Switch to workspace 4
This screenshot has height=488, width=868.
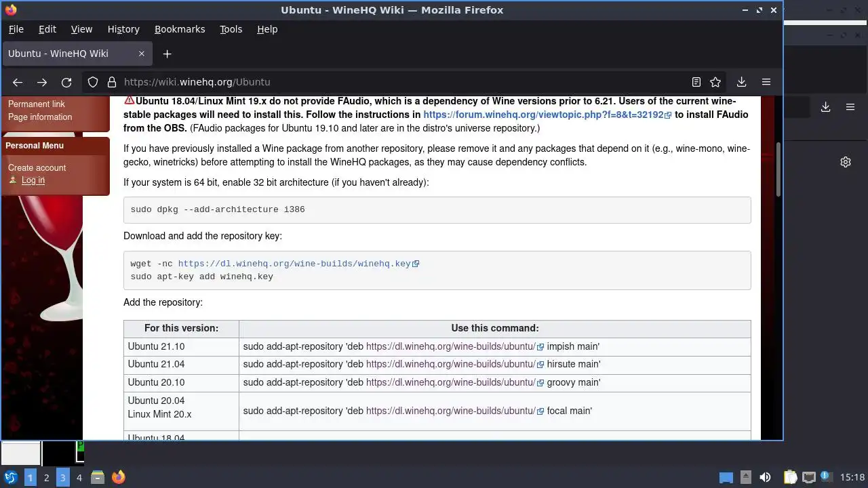[79, 478]
